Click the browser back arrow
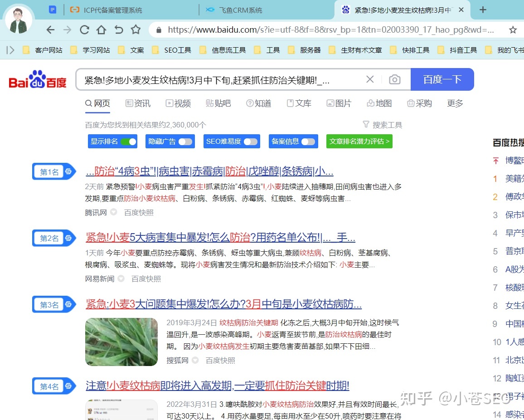This screenshot has height=420, width=524. point(50,30)
